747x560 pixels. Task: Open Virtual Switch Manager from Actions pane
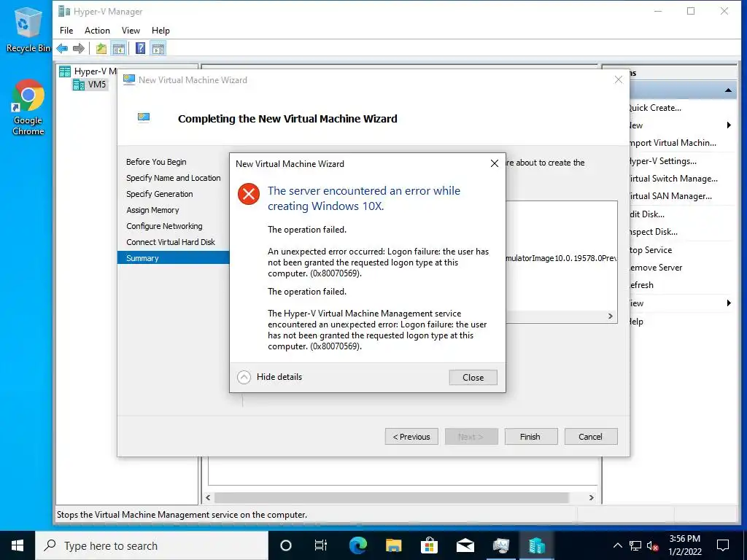(x=673, y=179)
